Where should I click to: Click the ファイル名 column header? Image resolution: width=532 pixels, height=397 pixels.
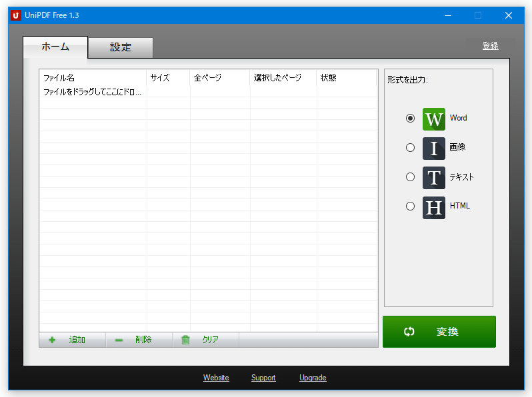click(x=93, y=78)
